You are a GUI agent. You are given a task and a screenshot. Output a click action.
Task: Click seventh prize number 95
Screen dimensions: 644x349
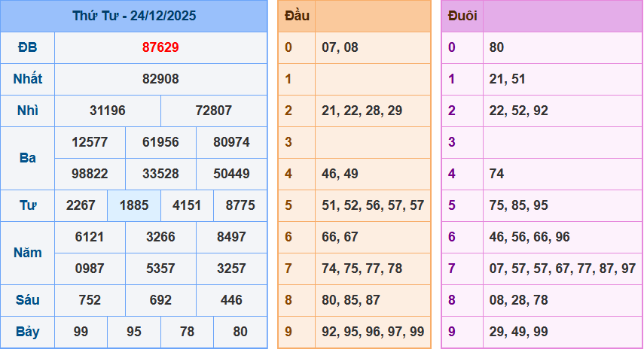133,332
